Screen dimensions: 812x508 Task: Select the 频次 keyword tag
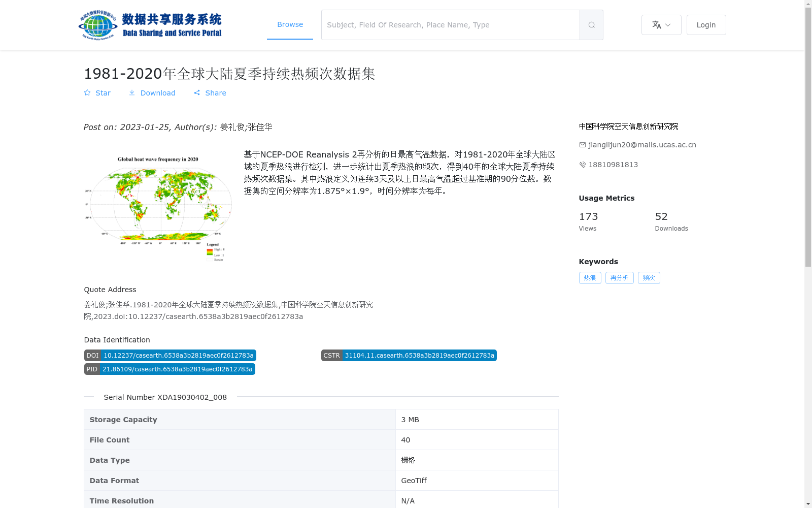649,278
